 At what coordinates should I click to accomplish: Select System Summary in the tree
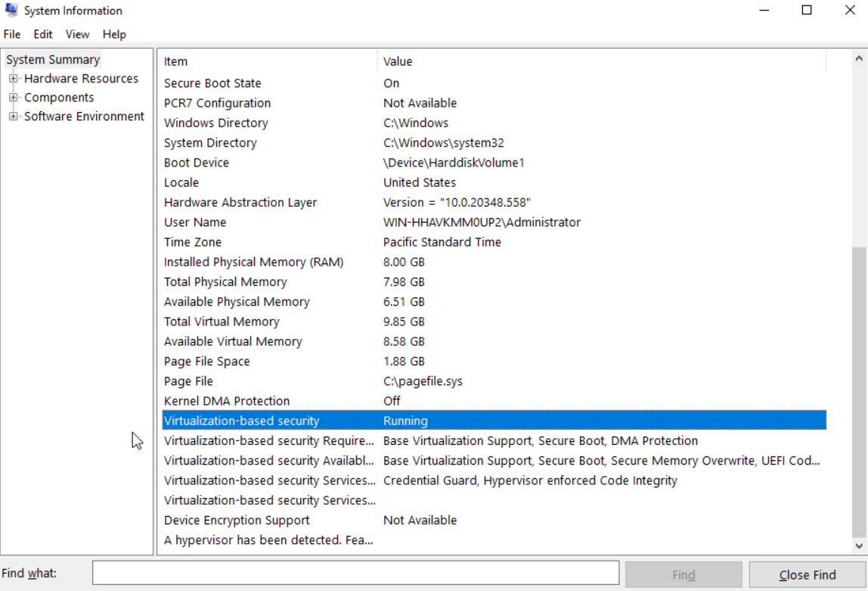(53, 60)
